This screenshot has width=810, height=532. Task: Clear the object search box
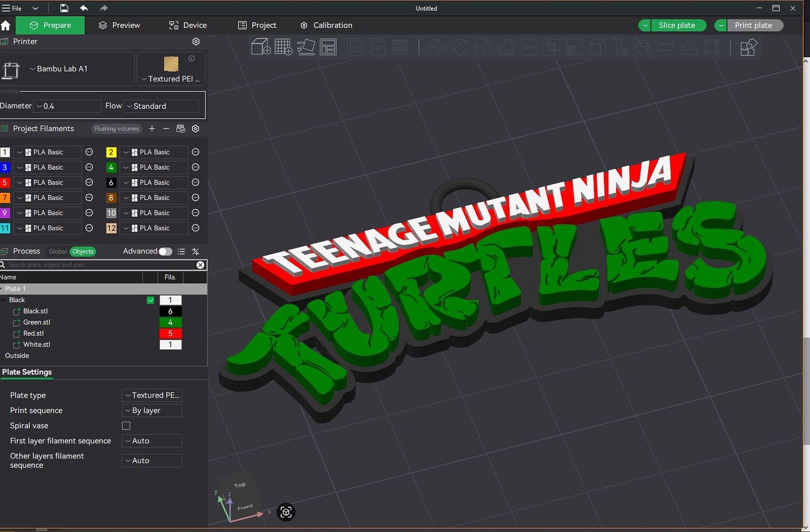pos(200,265)
